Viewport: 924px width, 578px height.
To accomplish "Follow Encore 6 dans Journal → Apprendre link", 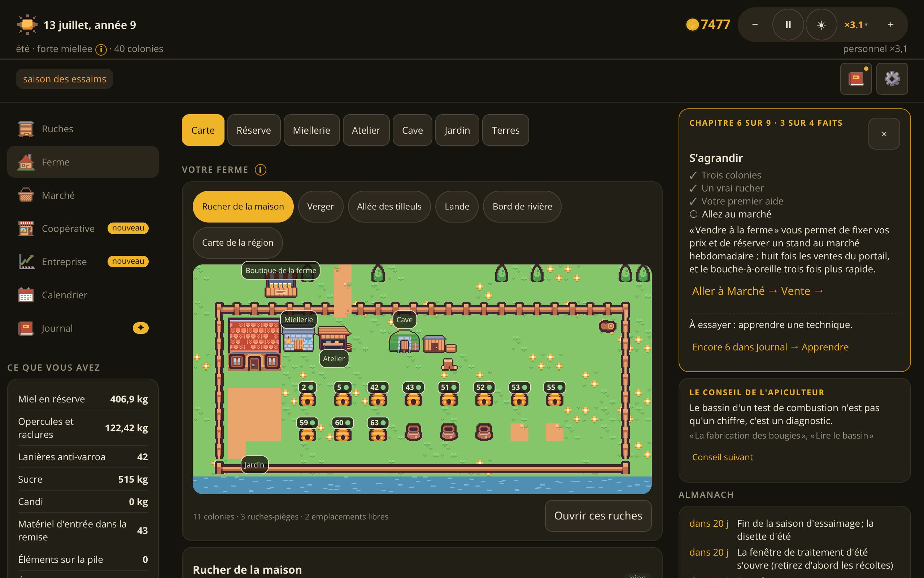I will click(x=770, y=347).
